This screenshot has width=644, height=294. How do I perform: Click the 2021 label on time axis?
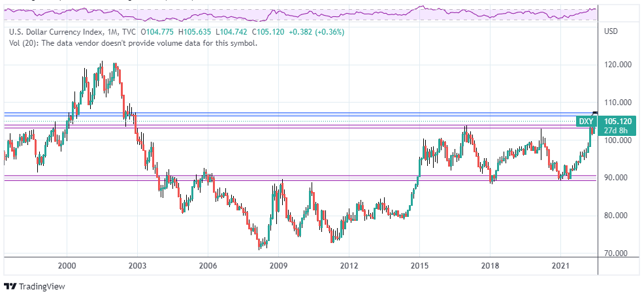560,266
